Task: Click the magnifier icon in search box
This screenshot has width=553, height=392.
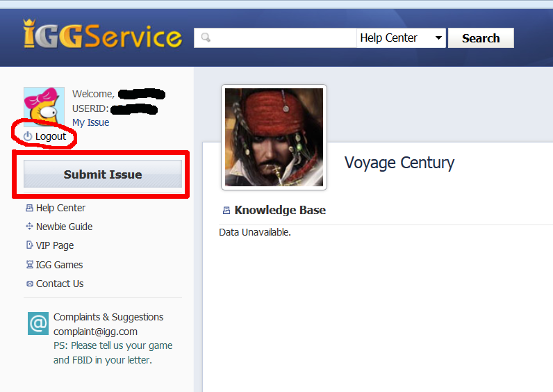Action: (x=206, y=38)
